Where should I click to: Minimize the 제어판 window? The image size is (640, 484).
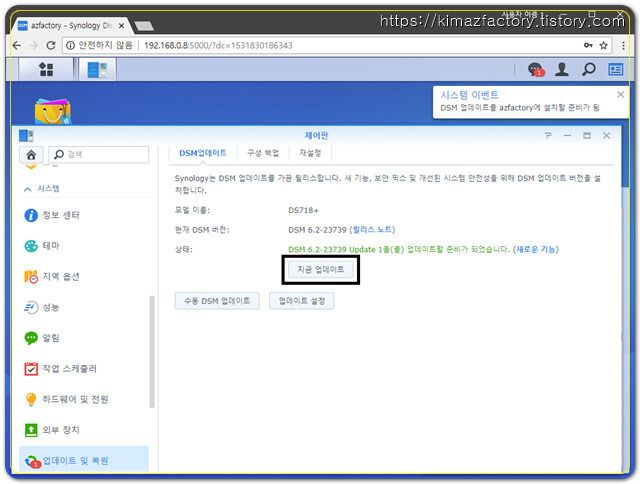pyautogui.click(x=567, y=135)
